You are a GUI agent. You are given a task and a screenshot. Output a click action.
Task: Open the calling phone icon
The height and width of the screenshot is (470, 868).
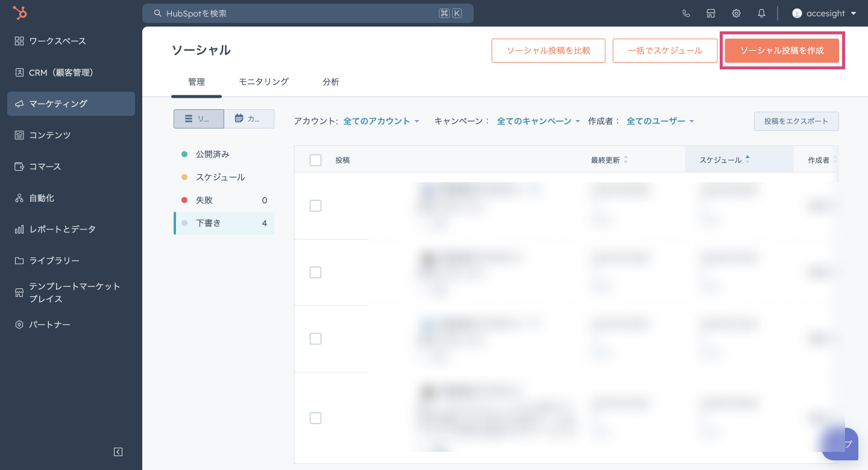point(686,13)
